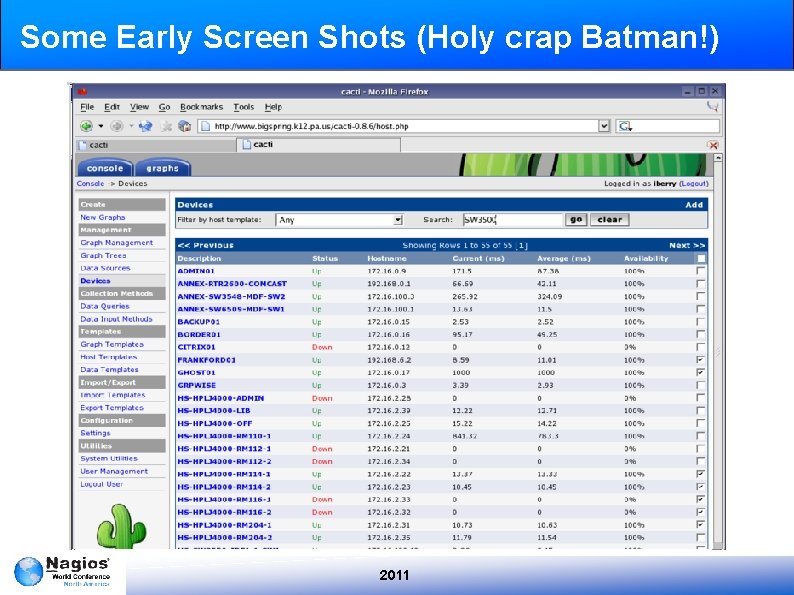Open New Graphs in sidebar
The image size is (794, 595).
pos(103,217)
